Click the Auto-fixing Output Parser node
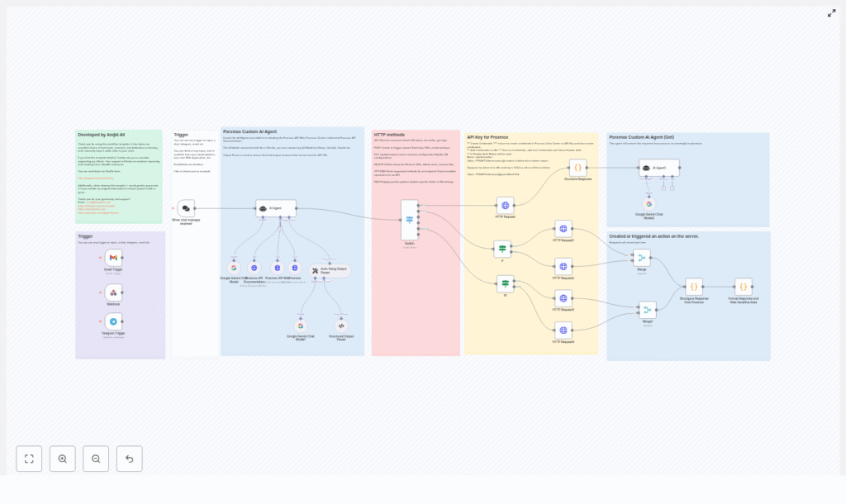 (329, 270)
